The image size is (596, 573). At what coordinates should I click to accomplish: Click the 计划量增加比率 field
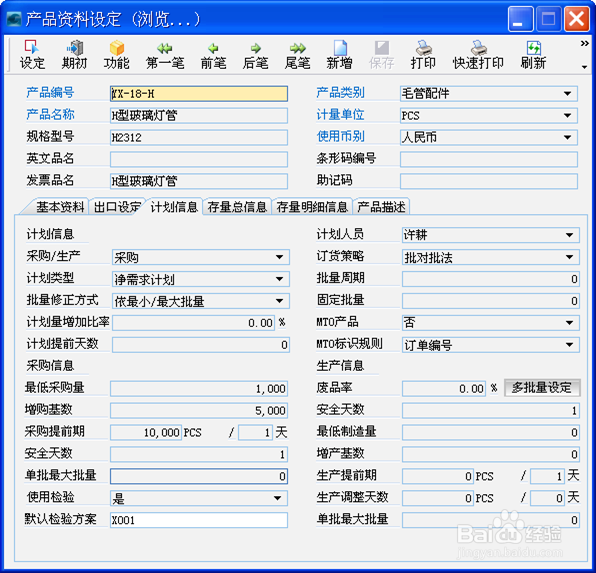click(x=193, y=323)
